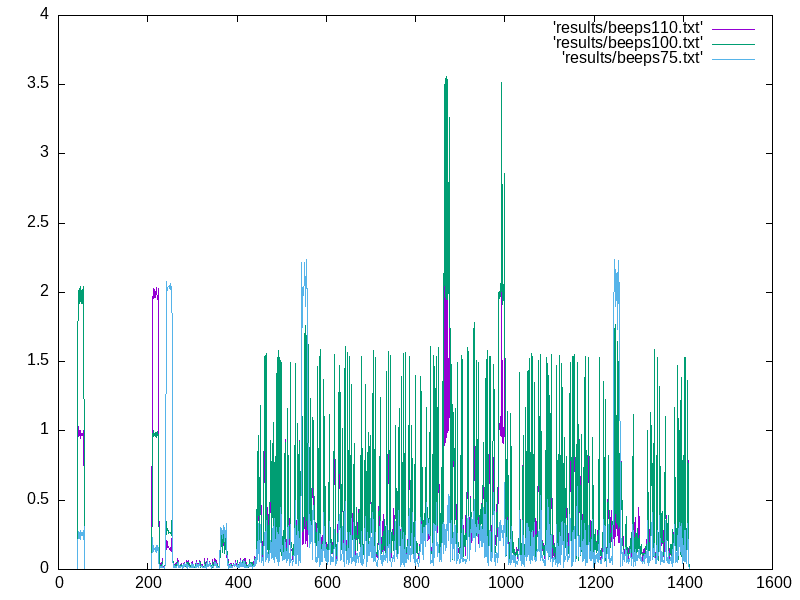The height and width of the screenshot is (600, 800).
Task: Toggle the 'results/beeps110.txt' legend entry
Action: click(629, 27)
